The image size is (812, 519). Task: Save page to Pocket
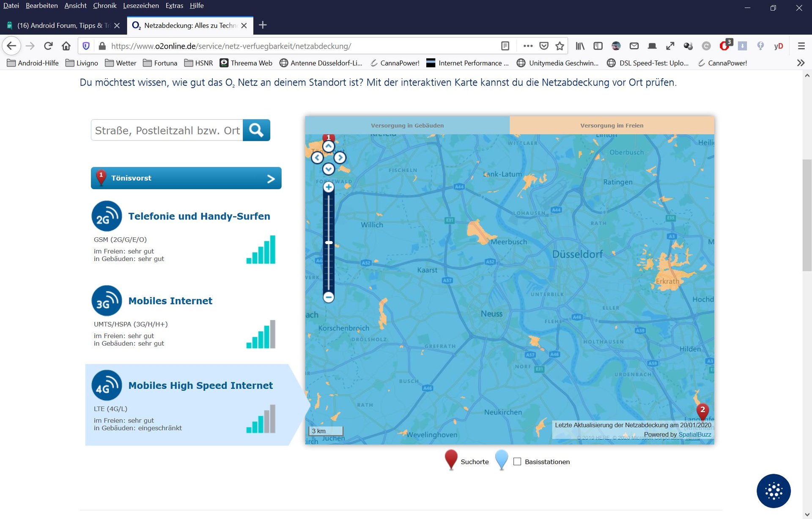pyautogui.click(x=544, y=46)
